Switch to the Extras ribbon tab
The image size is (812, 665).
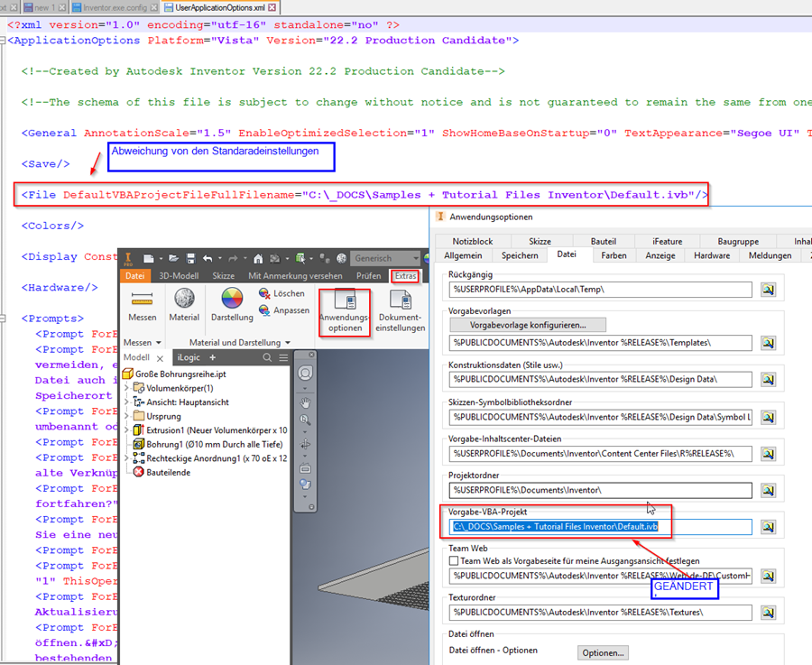pos(405,276)
